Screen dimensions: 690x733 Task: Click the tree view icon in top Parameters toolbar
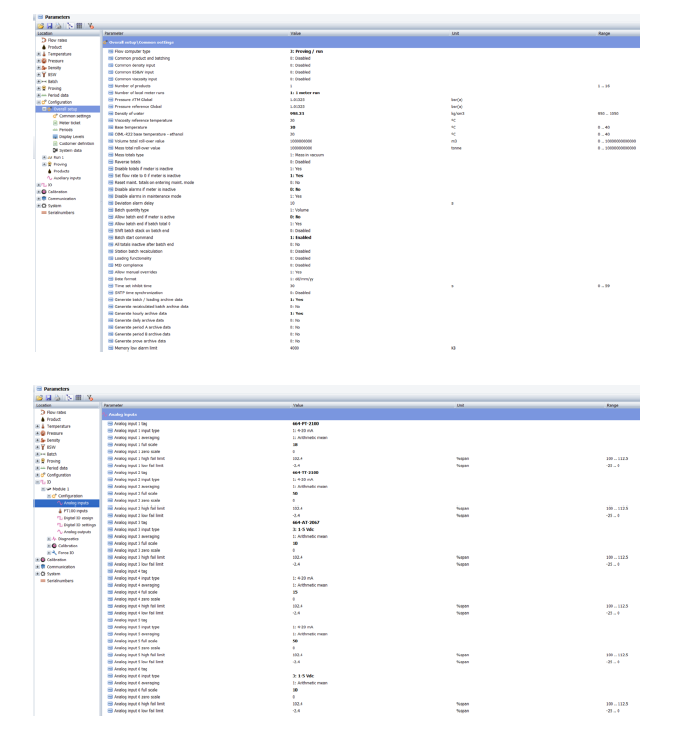(x=70, y=26)
